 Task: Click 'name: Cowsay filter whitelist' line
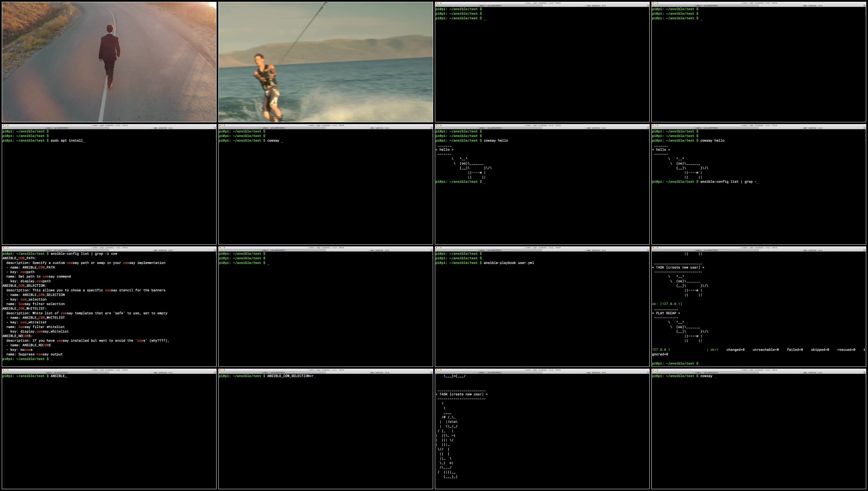(35, 327)
